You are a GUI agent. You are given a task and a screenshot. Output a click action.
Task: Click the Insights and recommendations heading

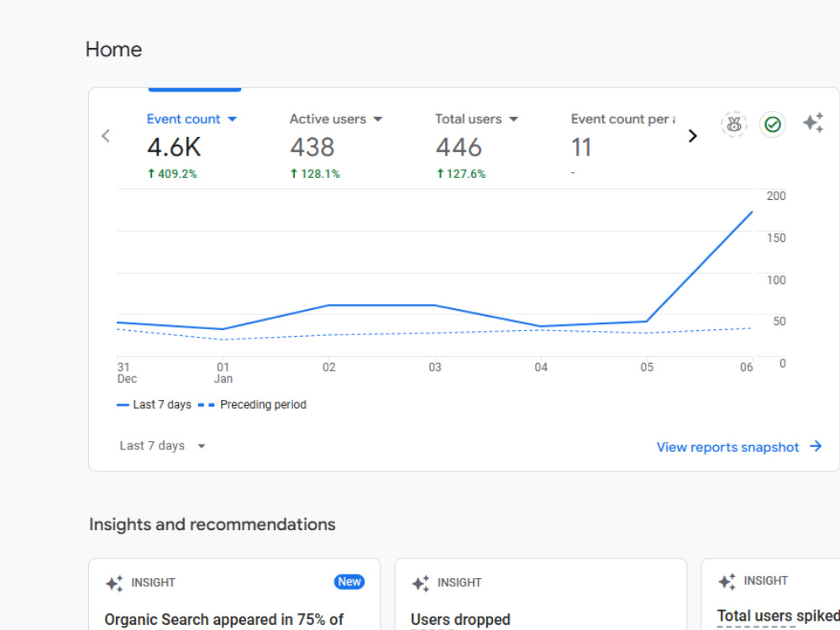pyautogui.click(x=213, y=524)
